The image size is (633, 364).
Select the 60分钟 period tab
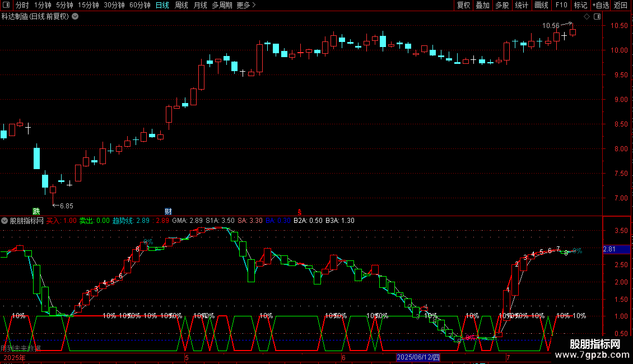pyautogui.click(x=139, y=5)
